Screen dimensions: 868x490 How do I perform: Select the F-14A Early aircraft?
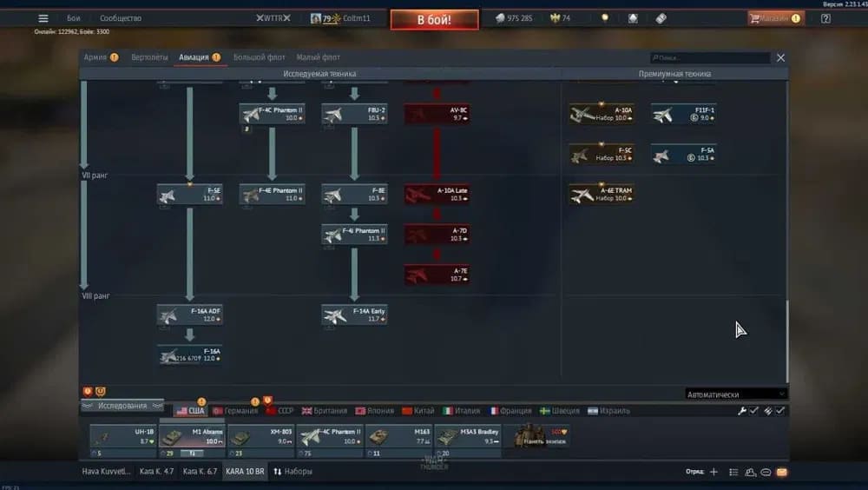pos(354,315)
